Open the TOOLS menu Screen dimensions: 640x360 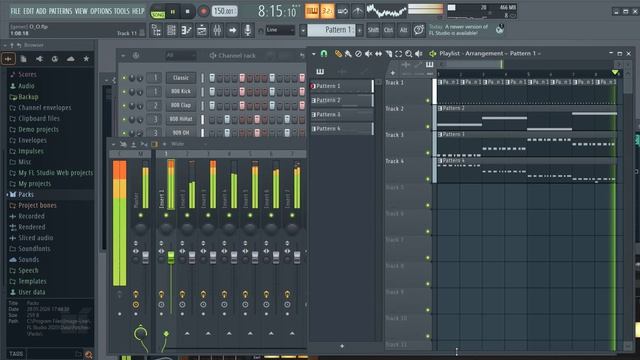tap(122, 11)
